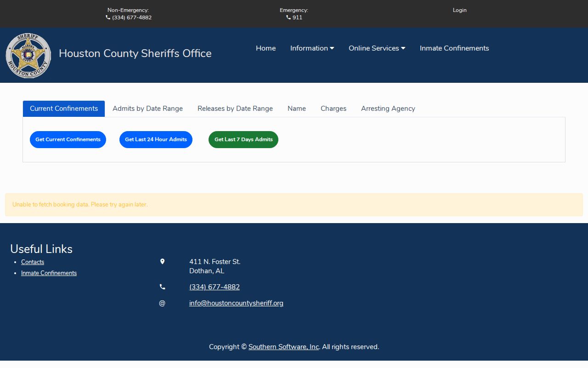
Task: Click the 'Unable to fetch booking data' alert
Action: (294, 205)
